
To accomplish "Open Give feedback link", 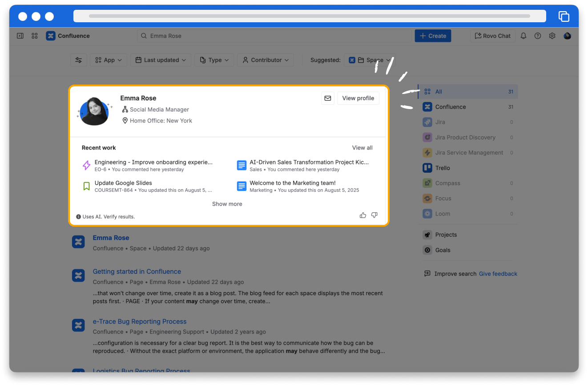I will click(x=498, y=274).
